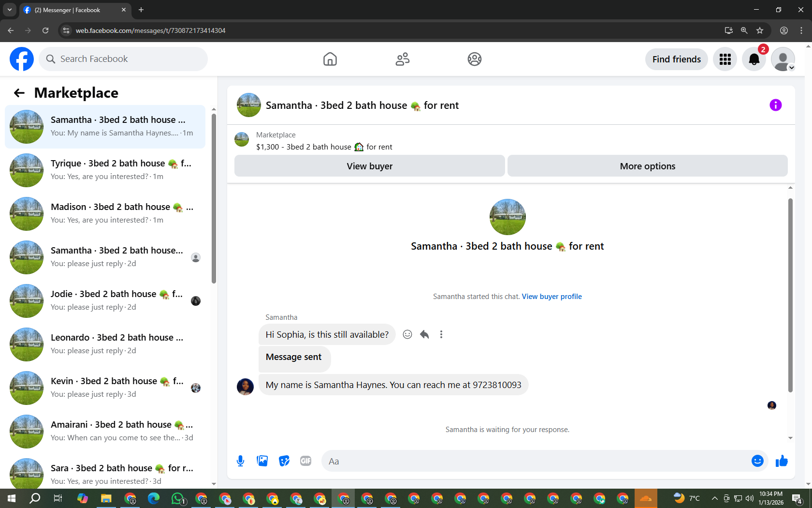Click the More options button
812x508 pixels.
coord(648,166)
